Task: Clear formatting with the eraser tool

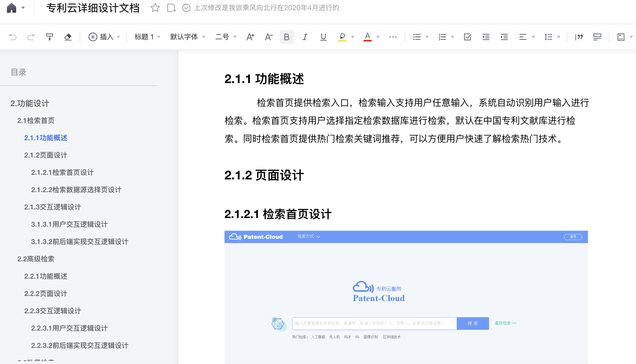Action: tap(68, 37)
